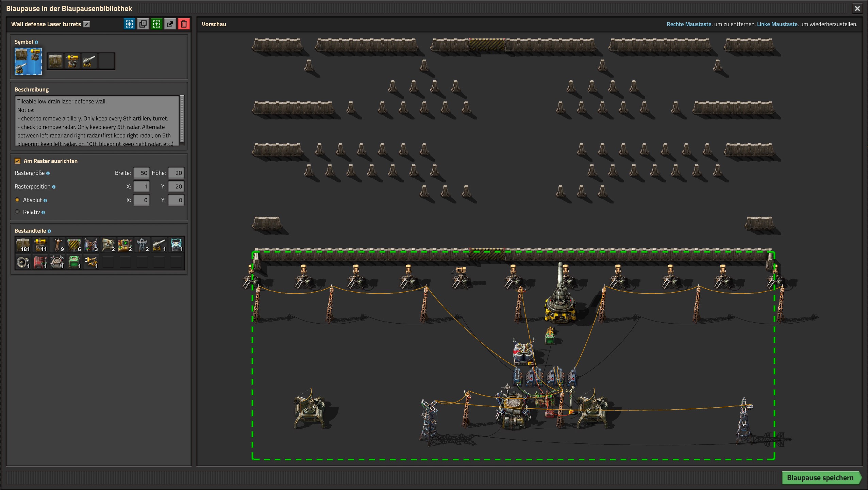Click the gate component with count 6
This screenshot has height=490, width=868.
(74, 245)
